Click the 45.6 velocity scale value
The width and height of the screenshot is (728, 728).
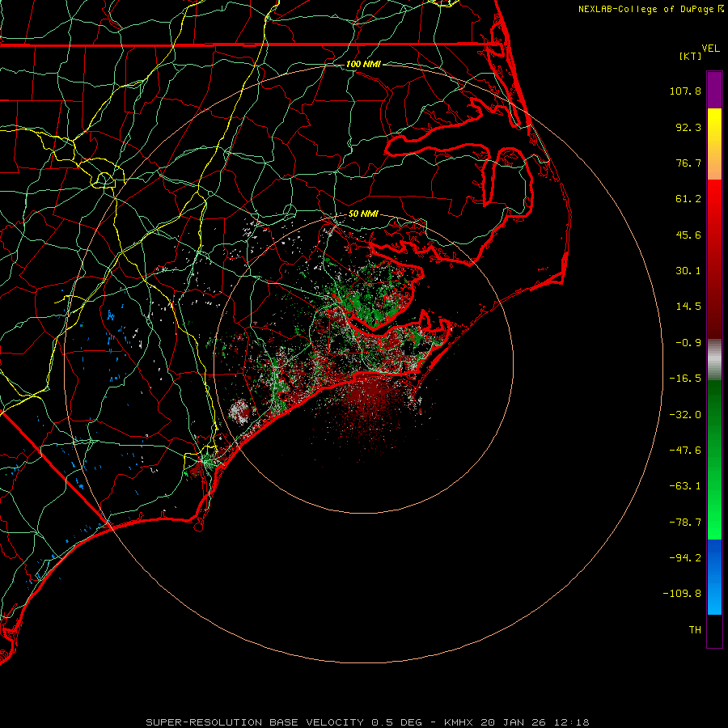point(688,235)
